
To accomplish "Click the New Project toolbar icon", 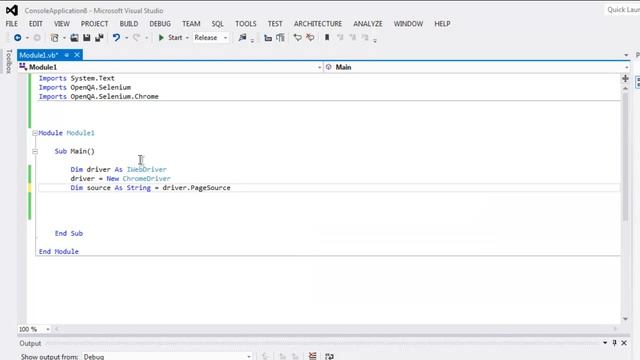I will pyautogui.click(x=54, y=38).
